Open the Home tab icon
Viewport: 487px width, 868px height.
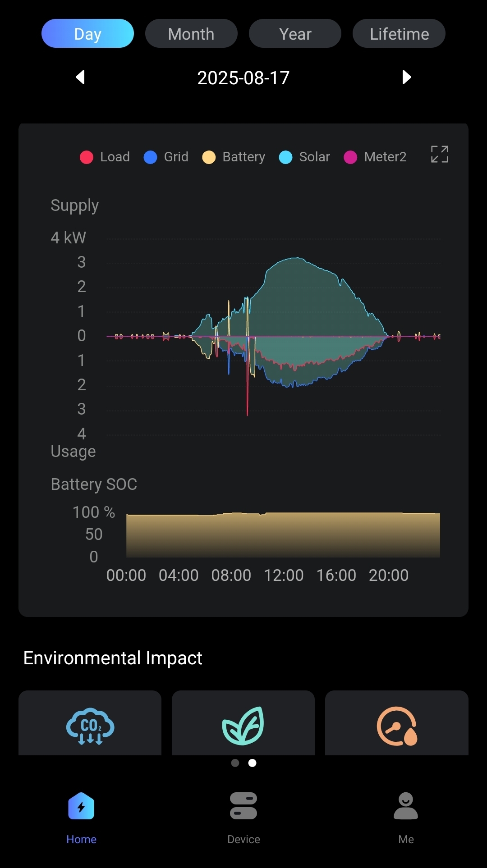[81, 806]
